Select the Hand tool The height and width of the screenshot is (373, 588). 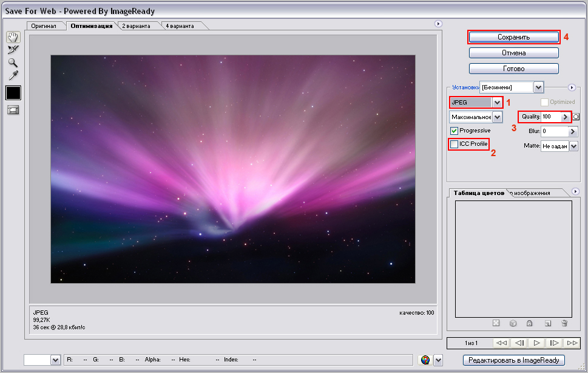[13, 37]
